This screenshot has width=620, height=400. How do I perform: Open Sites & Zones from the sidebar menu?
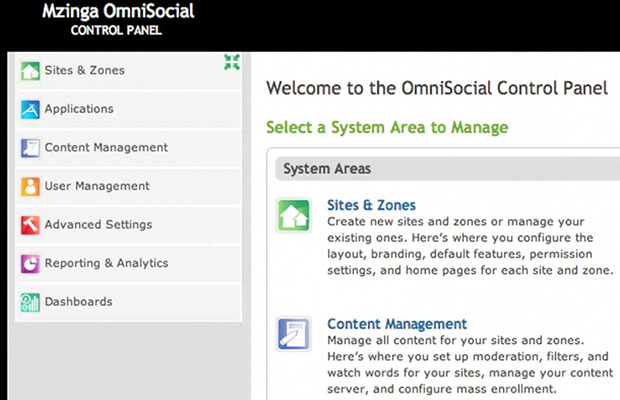click(x=129, y=71)
